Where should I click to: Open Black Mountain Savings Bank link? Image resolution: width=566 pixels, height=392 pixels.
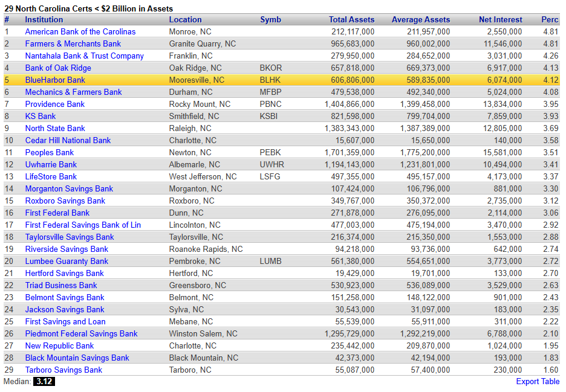[x=77, y=358]
